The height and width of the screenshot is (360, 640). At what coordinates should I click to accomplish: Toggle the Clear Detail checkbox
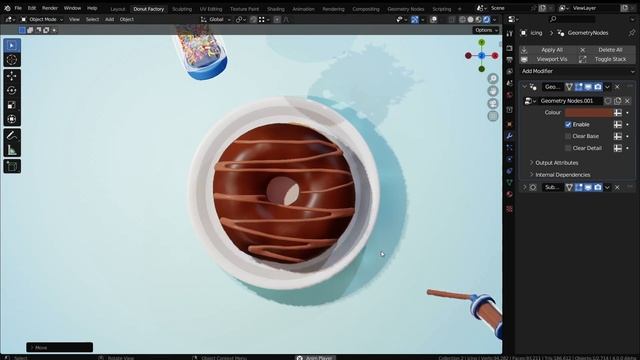pyautogui.click(x=568, y=148)
